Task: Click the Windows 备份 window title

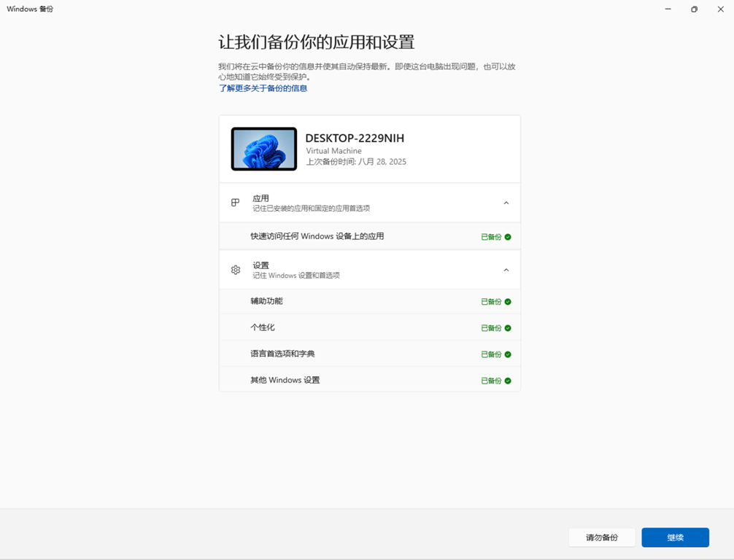Action: [30, 9]
